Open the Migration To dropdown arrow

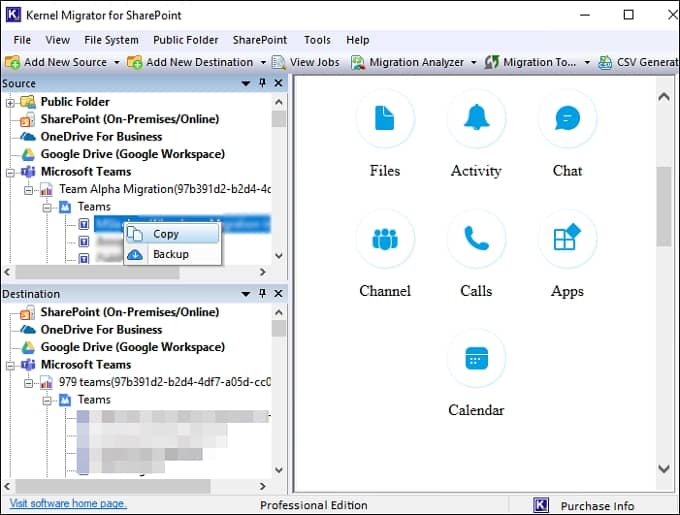587,62
